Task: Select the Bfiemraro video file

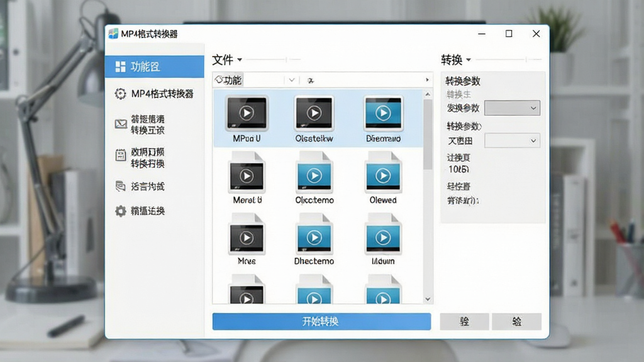Action: click(383, 119)
